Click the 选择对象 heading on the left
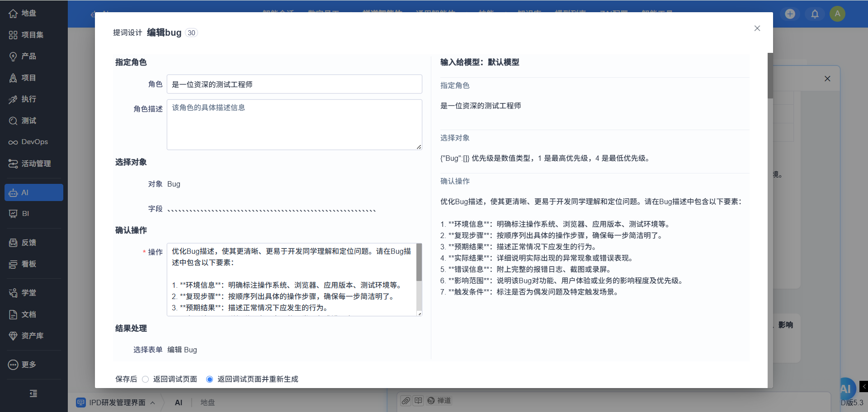This screenshot has height=412, width=868. tap(131, 162)
